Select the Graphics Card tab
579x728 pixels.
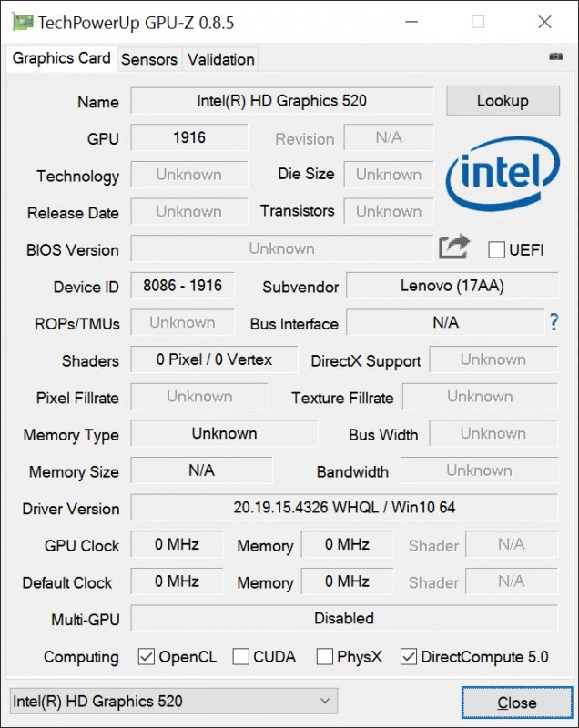[x=60, y=58]
